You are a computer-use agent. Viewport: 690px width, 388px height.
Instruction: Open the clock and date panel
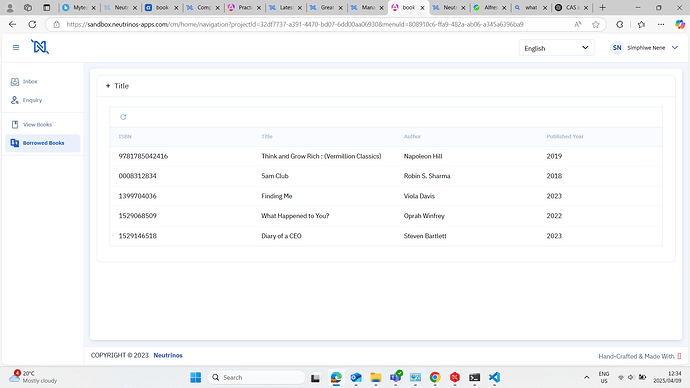click(x=667, y=377)
